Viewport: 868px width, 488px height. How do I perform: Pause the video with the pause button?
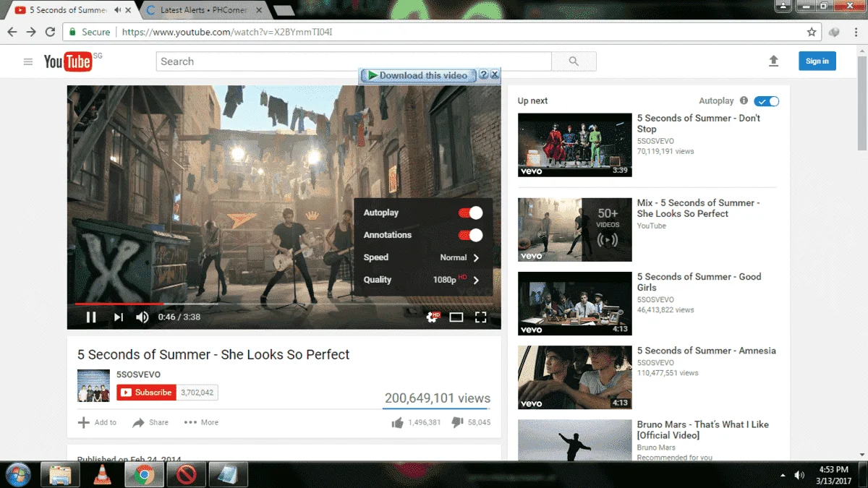91,317
